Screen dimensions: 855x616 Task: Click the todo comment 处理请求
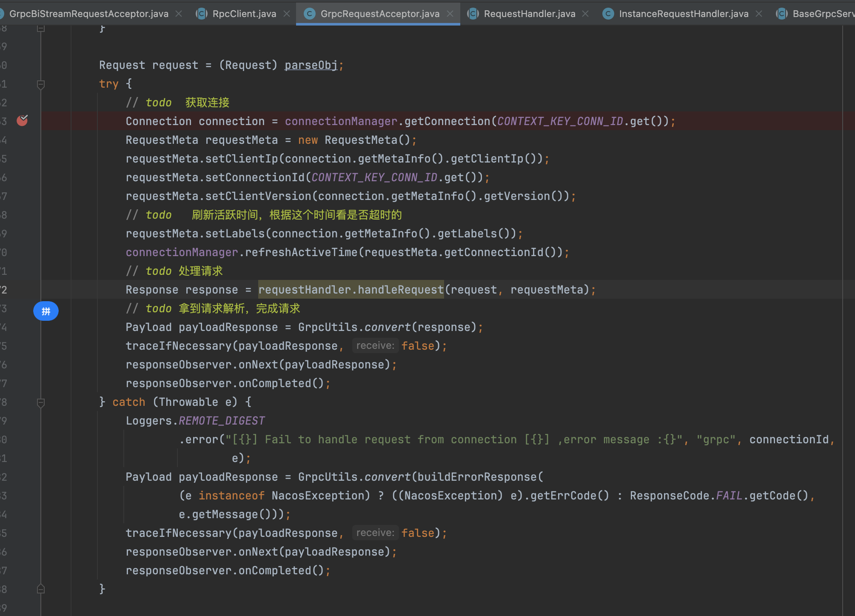pyautogui.click(x=174, y=271)
